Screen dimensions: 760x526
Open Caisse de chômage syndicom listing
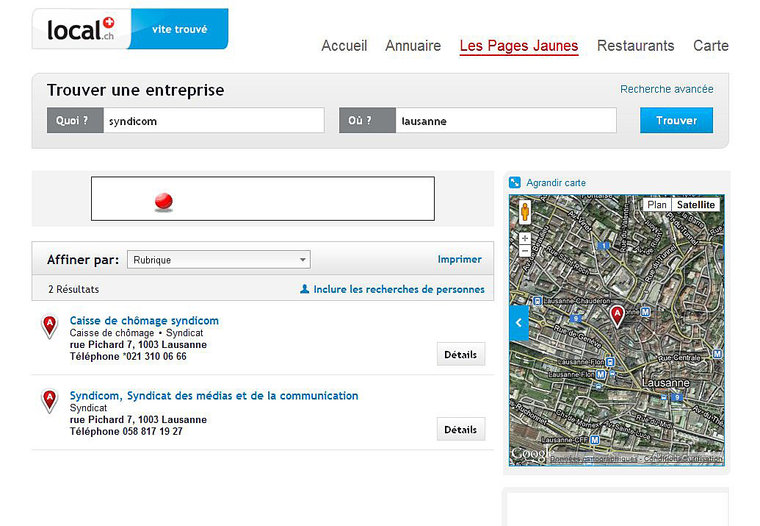click(x=144, y=320)
